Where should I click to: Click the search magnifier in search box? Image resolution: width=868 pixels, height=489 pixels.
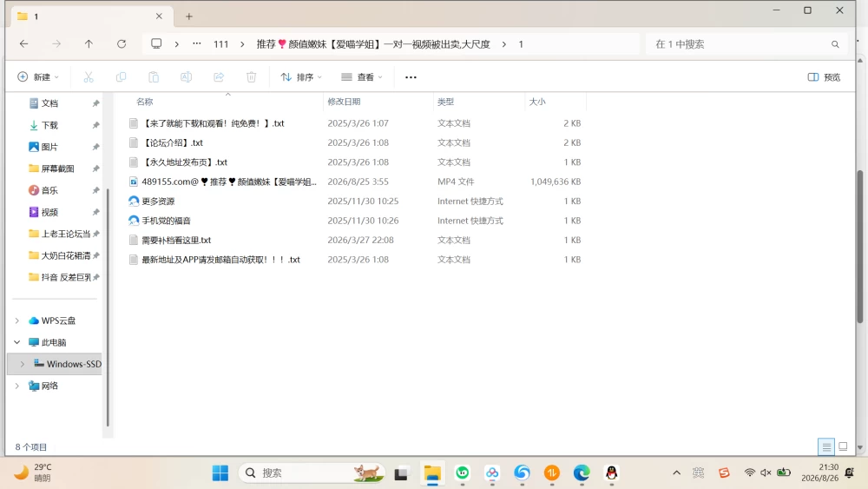pos(835,44)
